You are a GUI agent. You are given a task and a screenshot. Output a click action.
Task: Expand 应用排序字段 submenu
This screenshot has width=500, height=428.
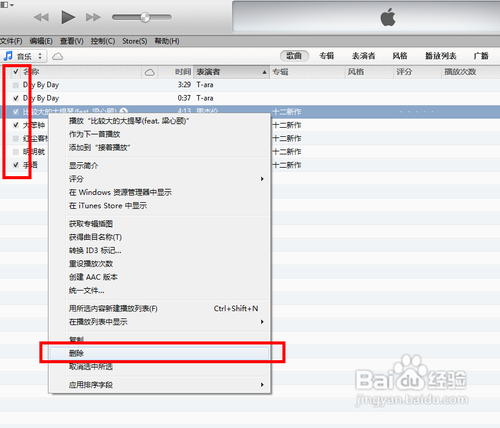pos(159,385)
